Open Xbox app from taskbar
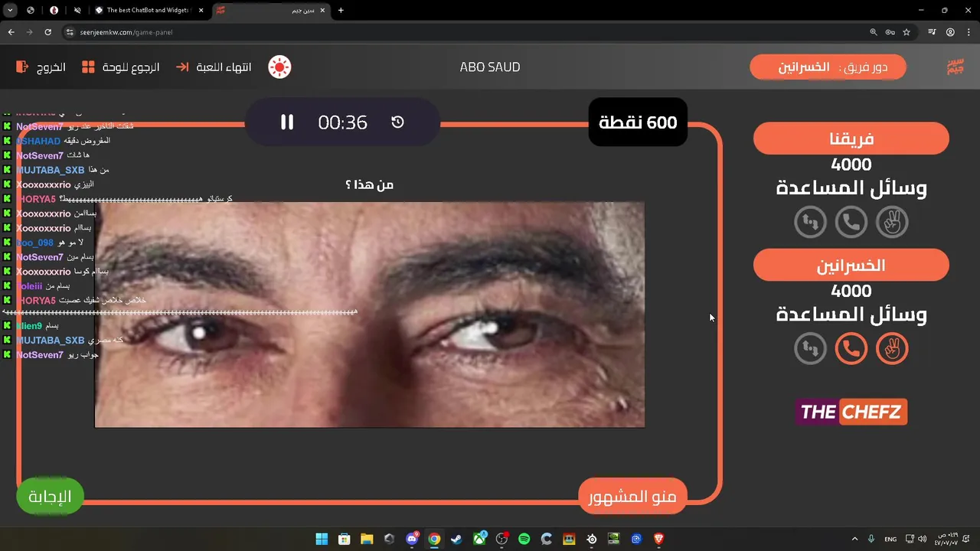 coord(479,539)
